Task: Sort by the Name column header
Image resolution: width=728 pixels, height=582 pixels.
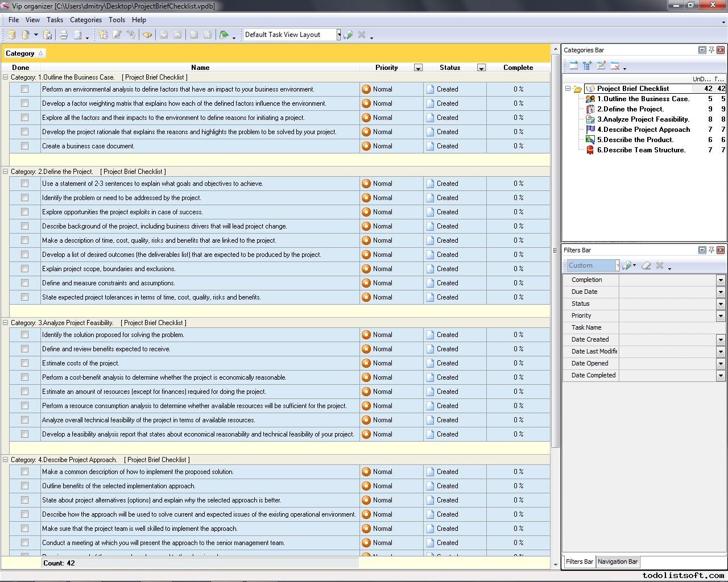Action: (200, 68)
